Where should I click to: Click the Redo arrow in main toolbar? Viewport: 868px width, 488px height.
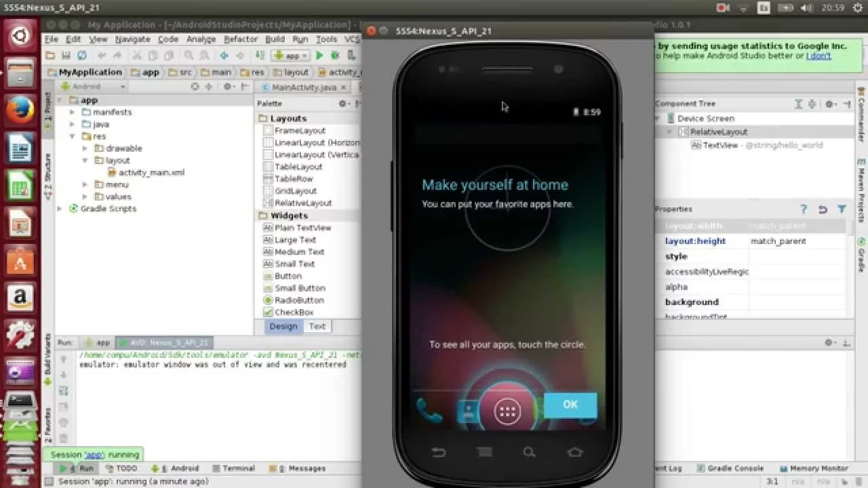pos(117,56)
